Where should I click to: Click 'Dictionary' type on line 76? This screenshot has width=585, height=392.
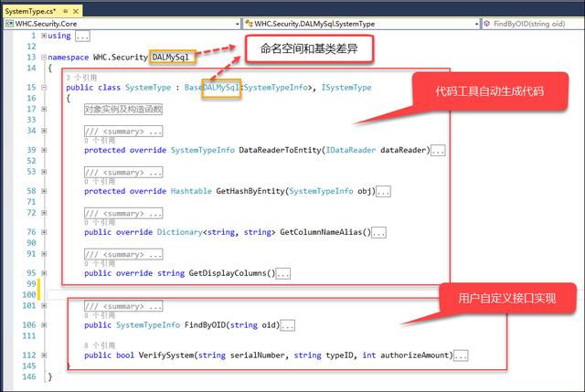click(x=179, y=232)
